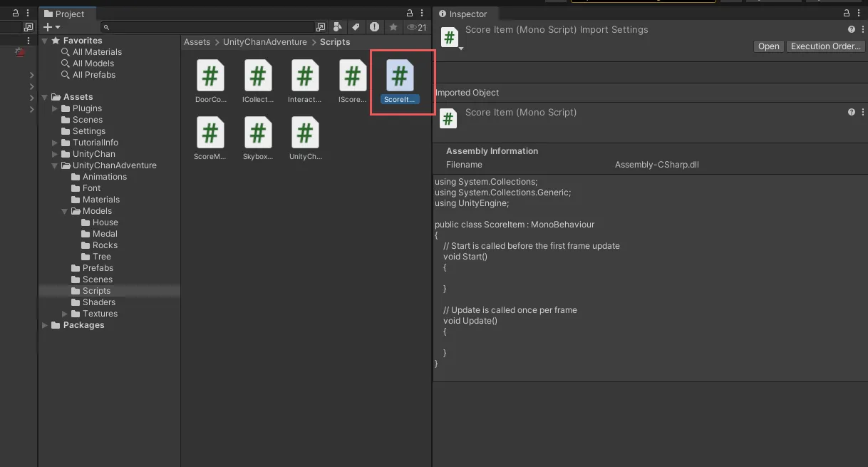
Task: Click the Search by Import Log Type icon
Action: coord(374,27)
